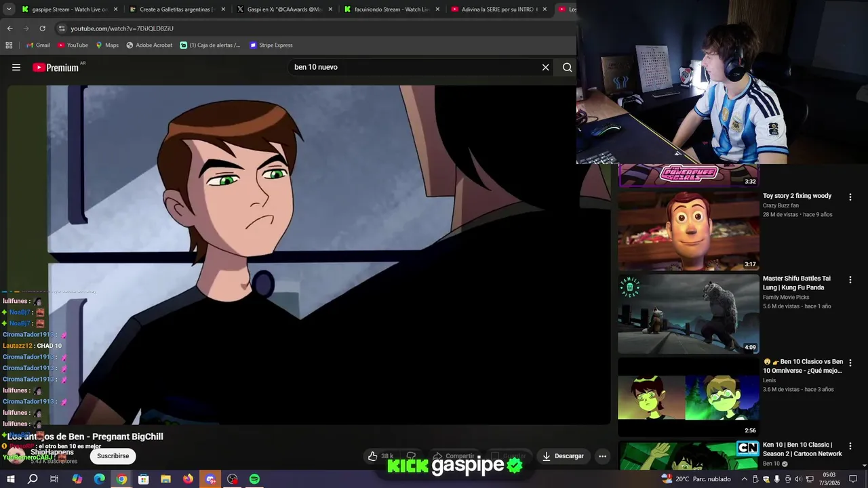This screenshot has width=868, height=488.
Task: Open Microsoft Store from taskbar
Action: pos(143,479)
